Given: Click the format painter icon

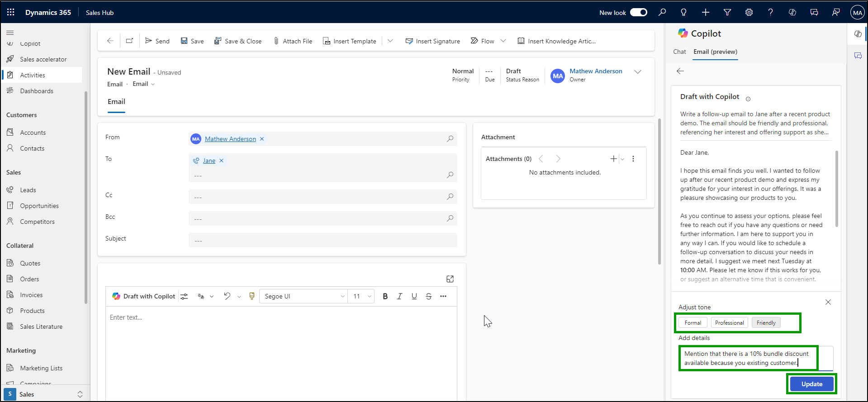Looking at the screenshot, I should point(252,296).
